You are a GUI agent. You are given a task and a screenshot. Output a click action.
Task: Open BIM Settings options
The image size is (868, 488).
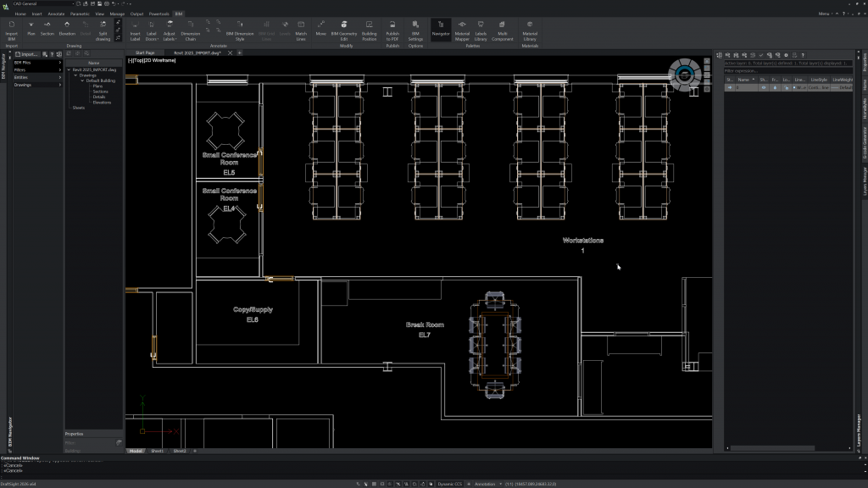point(415,29)
